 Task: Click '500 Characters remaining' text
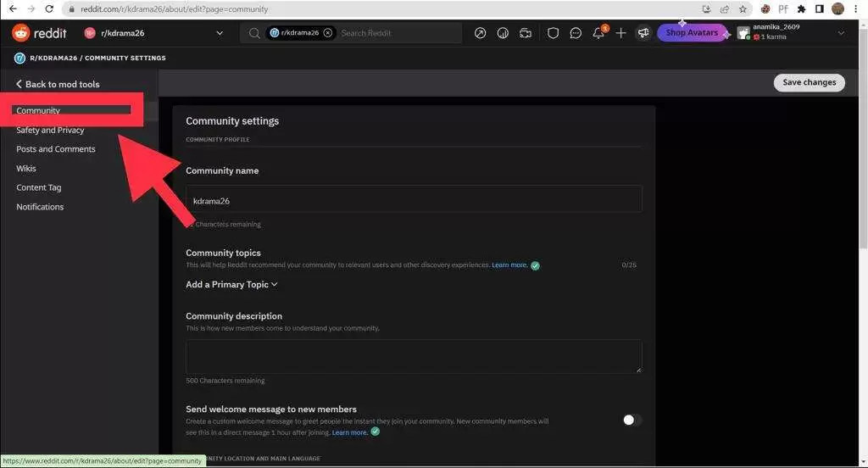tap(225, 381)
